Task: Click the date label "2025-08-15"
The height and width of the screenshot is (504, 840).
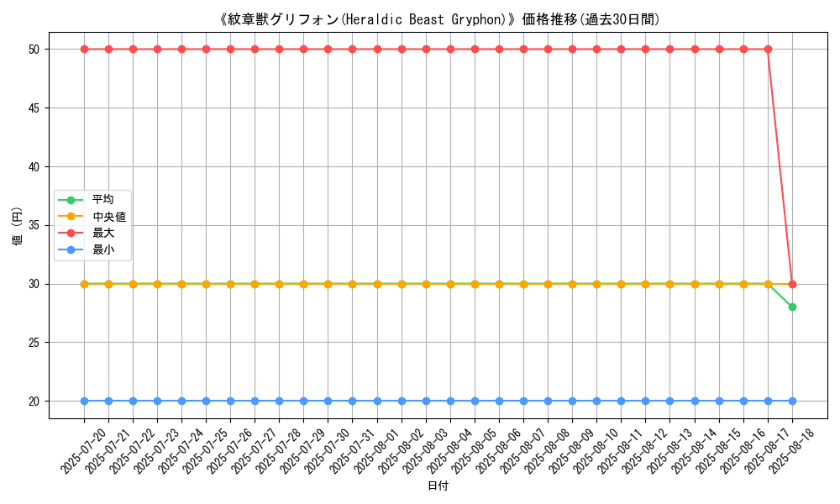Action: pos(717,452)
